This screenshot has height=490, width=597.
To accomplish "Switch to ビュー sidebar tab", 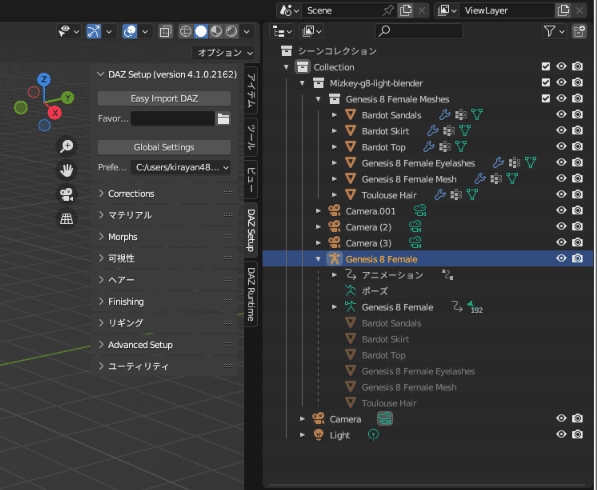I will click(251, 180).
